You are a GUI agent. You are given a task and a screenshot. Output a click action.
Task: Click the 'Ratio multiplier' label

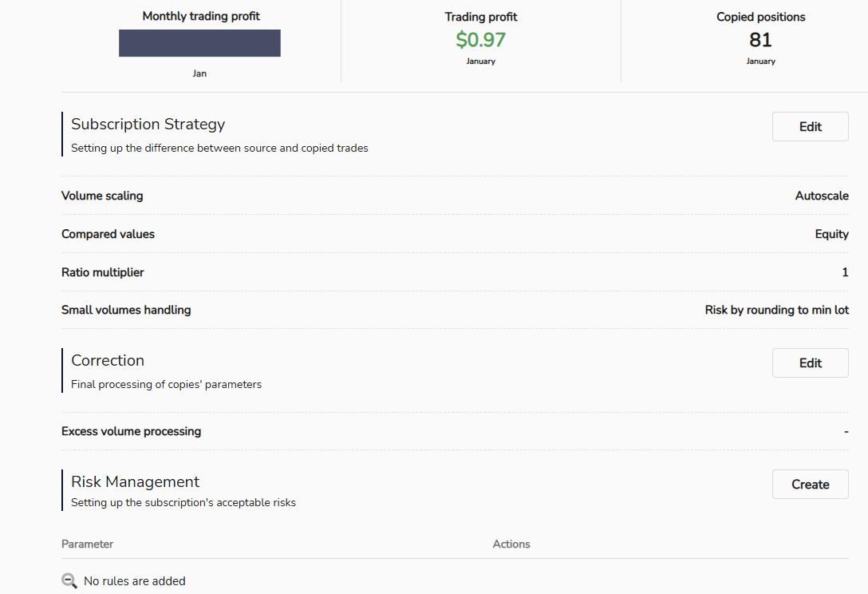click(x=102, y=272)
